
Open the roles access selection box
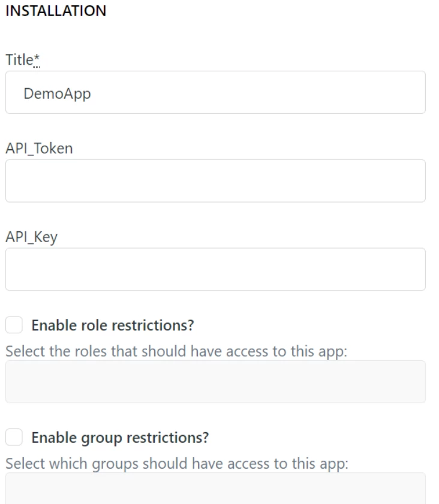pos(215,382)
